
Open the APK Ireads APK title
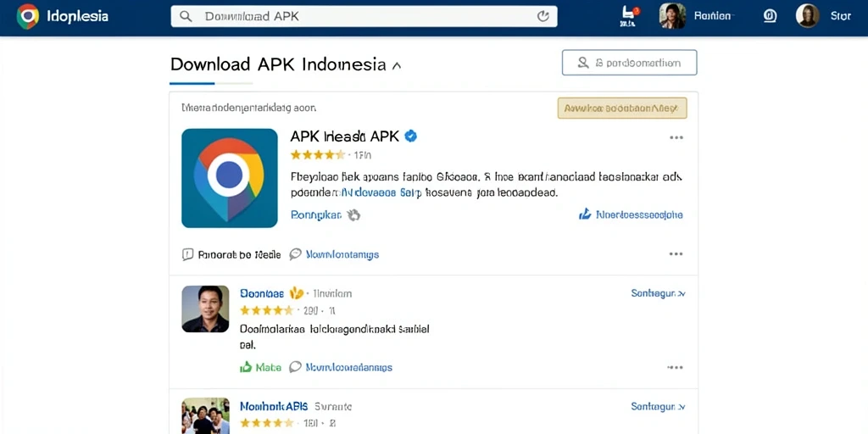point(344,136)
